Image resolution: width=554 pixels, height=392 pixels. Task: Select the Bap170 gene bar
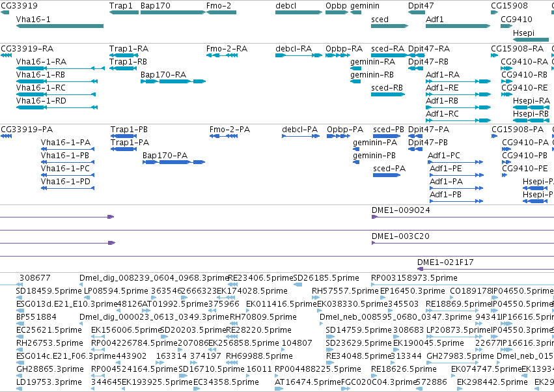point(173,12)
